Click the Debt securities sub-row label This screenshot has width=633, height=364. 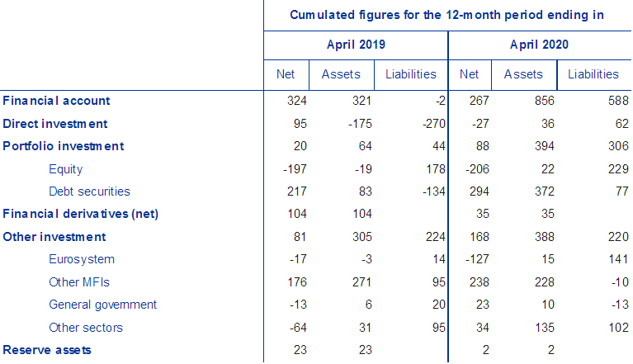(x=89, y=191)
